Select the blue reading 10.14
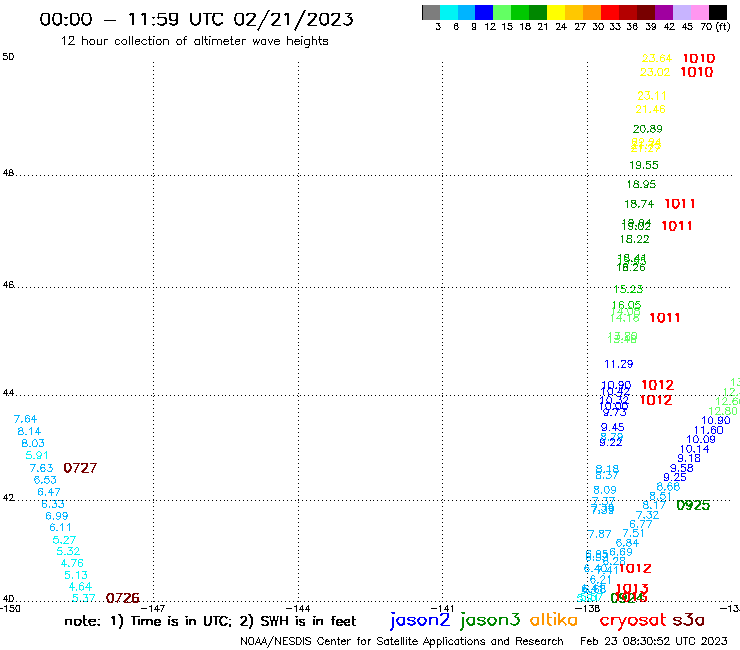 click(x=694, y=449)
